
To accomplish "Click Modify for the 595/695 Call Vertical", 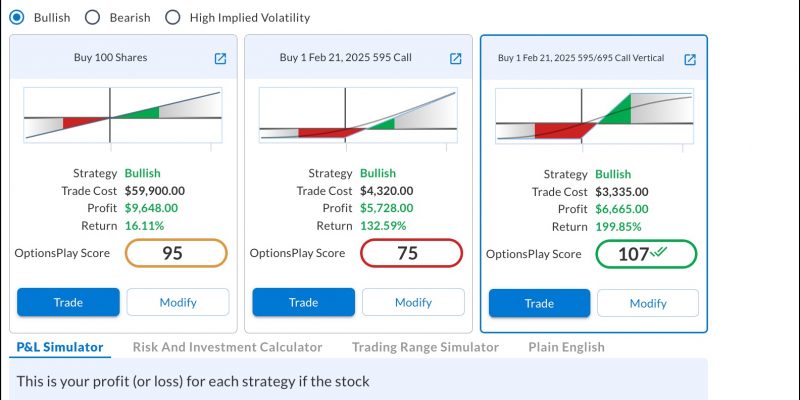I will 648,304.
